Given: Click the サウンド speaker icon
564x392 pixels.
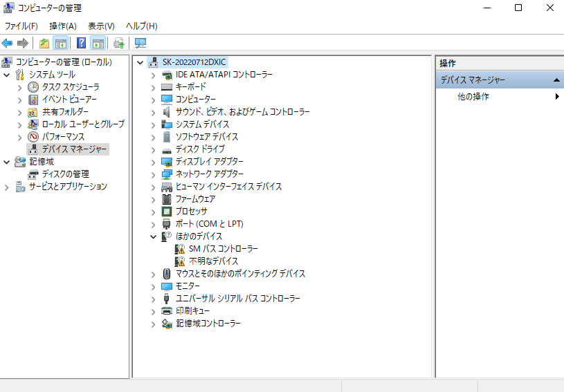Looking at the screenshot, I should (x=167, y=112).
